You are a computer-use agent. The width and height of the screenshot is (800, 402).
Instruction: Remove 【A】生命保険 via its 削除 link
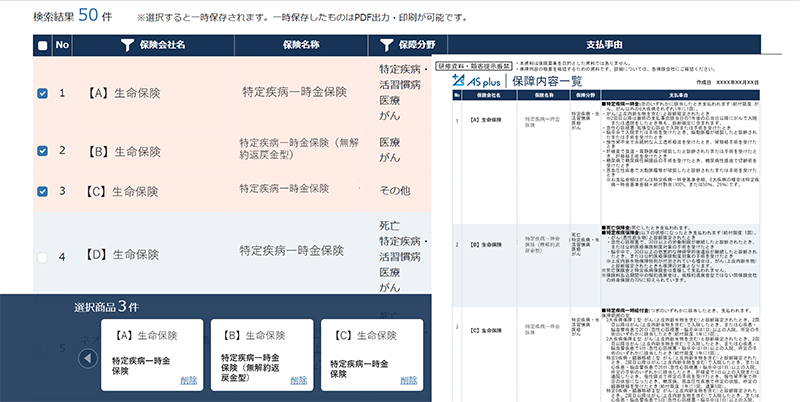(x=188, y=380)
